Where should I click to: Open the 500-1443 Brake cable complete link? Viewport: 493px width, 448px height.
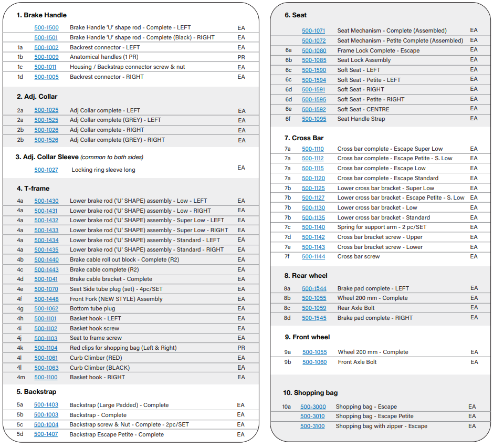tap(46, 270)
